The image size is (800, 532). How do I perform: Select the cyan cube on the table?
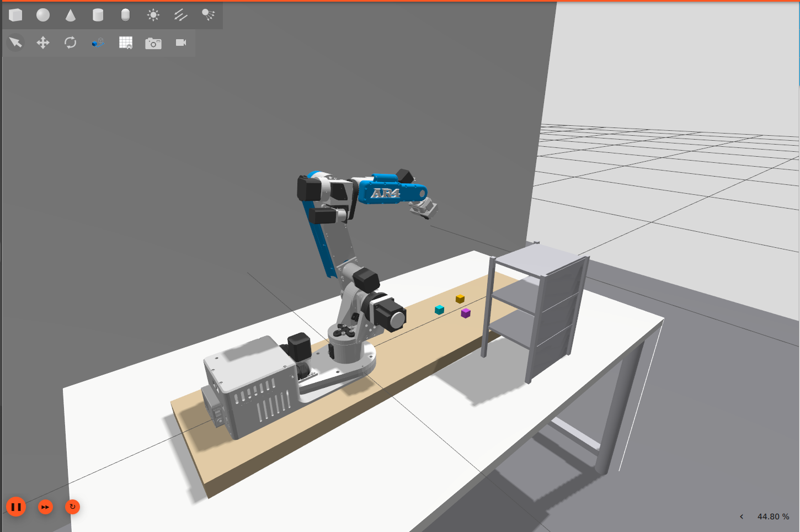tap(439, 310)
